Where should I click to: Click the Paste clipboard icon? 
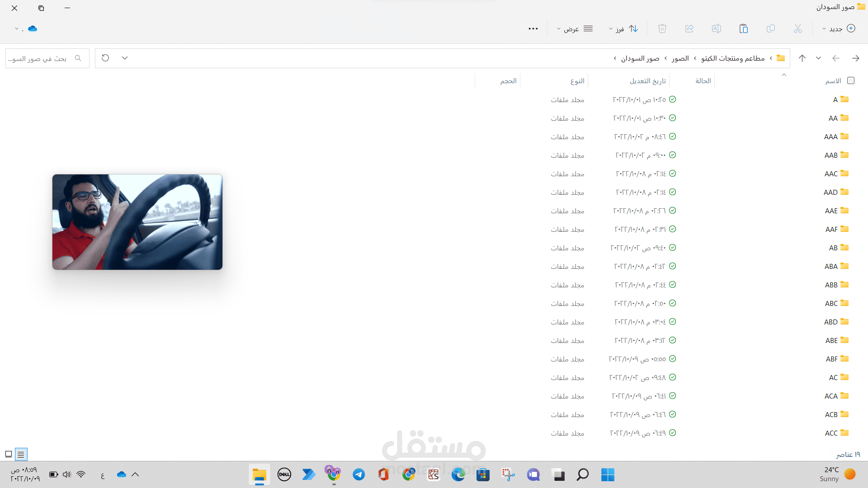[743, 28]
